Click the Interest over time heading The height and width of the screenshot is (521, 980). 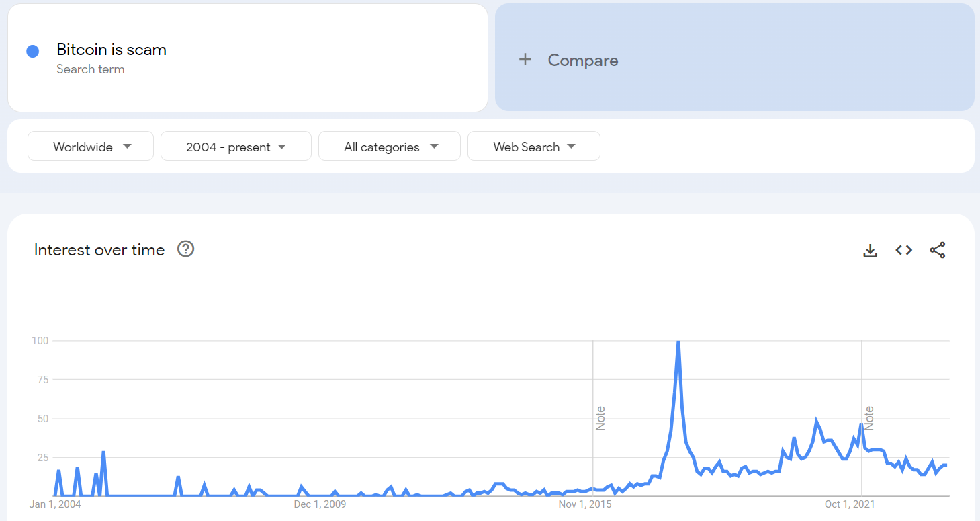click(99, 250)
